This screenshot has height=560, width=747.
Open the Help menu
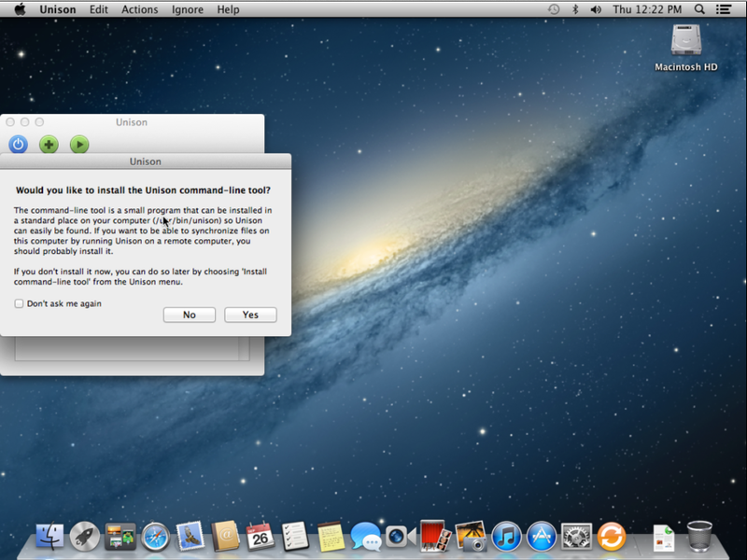tap(228, 9)
